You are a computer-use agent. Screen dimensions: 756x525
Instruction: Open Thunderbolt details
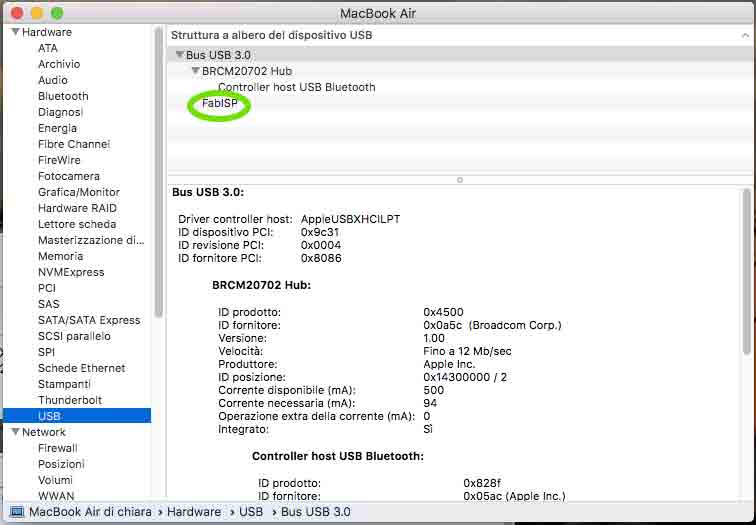pyautogui.click(x=69, y=400)
